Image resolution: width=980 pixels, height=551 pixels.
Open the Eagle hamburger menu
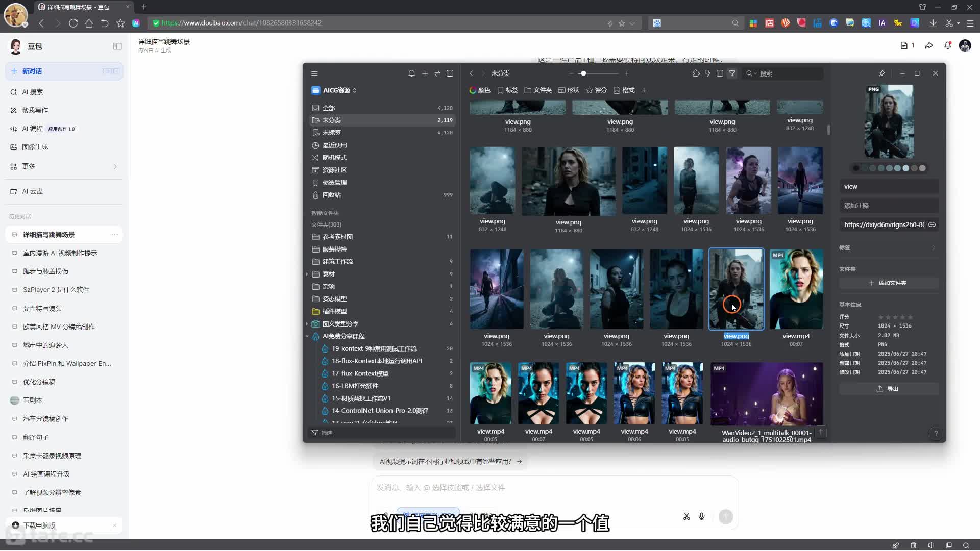[314, 73]
